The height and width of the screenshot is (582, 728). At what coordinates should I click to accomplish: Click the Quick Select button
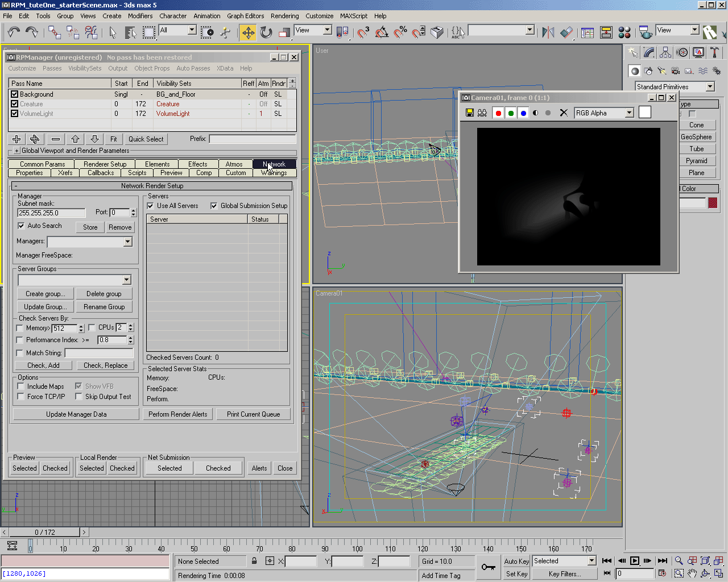tap(146, 139)
